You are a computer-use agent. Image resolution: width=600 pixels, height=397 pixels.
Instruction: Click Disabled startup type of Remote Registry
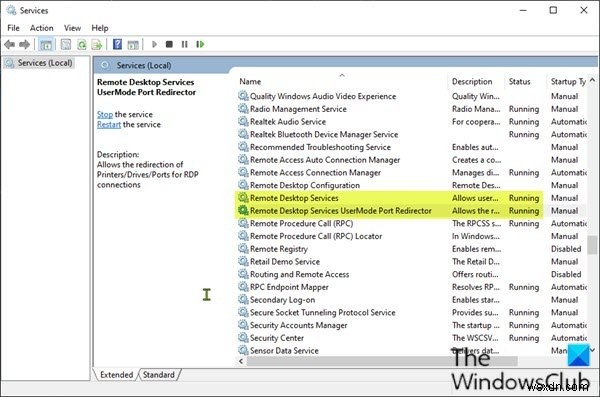566,249
